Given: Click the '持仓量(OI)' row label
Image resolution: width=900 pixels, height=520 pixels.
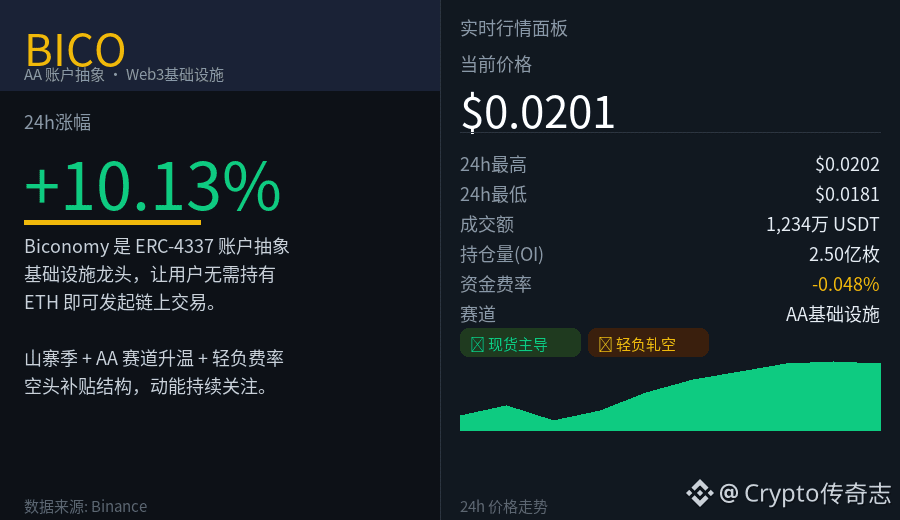Looking at the screenshot, I should pos(502,254).
